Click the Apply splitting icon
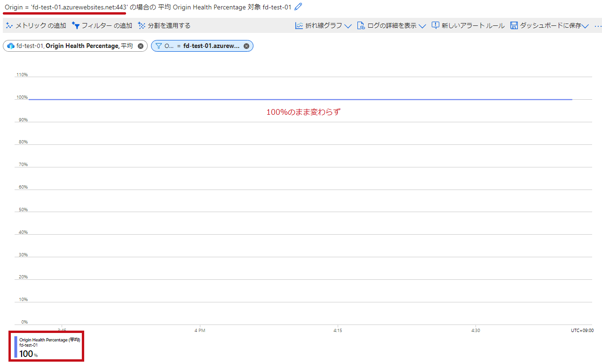 point(142,25)
